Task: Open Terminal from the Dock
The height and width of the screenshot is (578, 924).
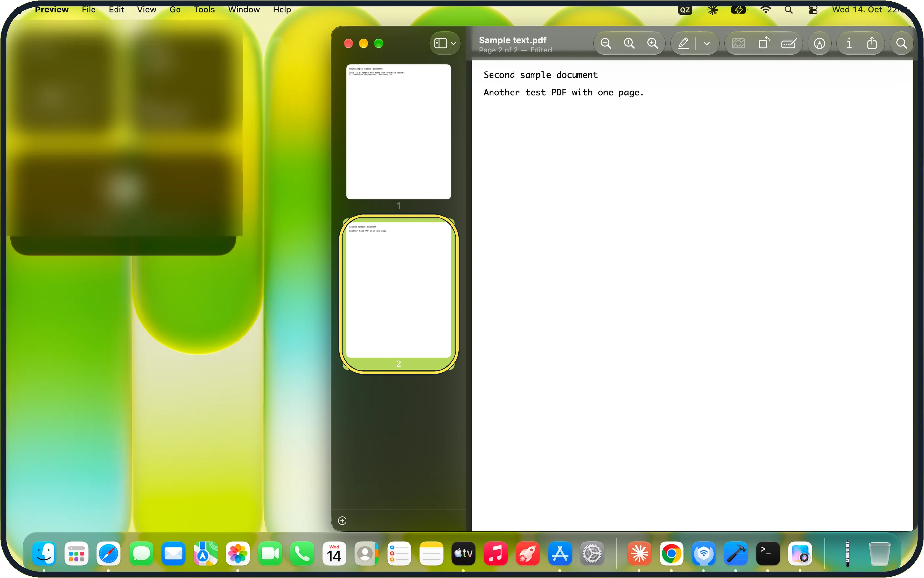Action: click(767, 553)
